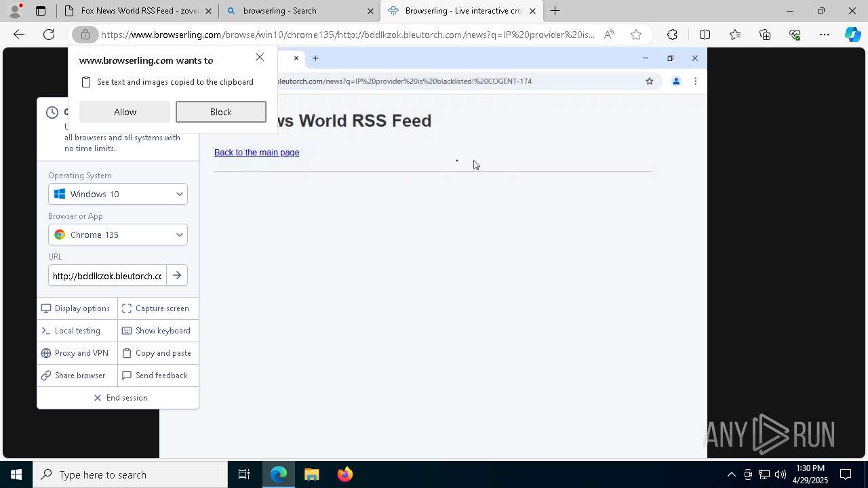Close the Fox News World RSS Feed tab

[208, 11]
